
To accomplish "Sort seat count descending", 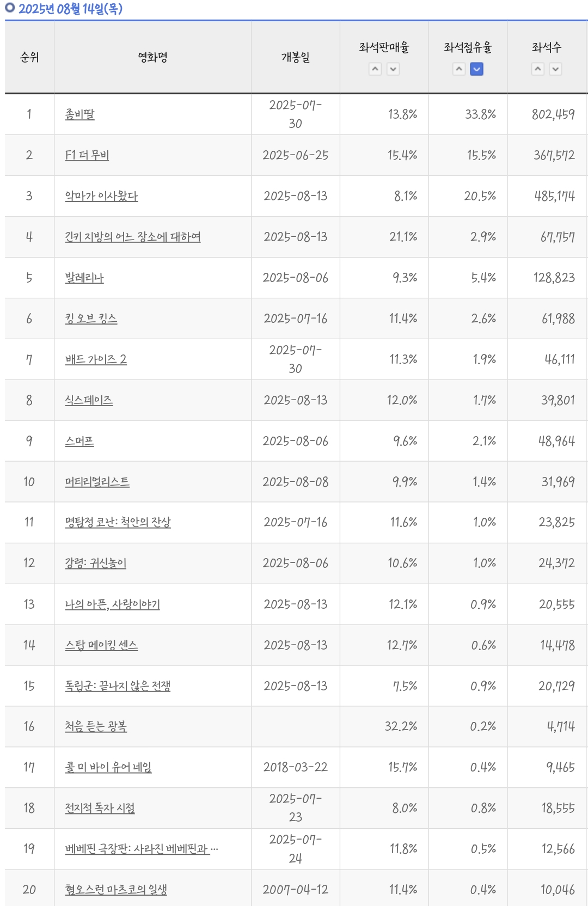I will pyautogui.click(x=555, y=69).
